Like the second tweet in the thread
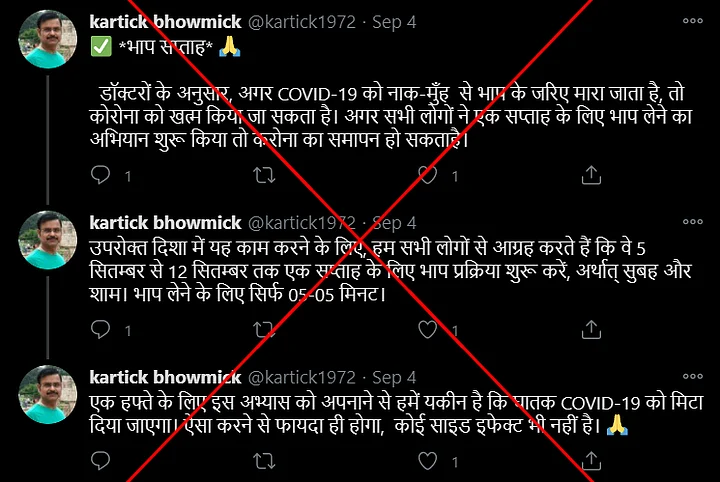Viewport: 720px width, 482px height. pos(428,330)
